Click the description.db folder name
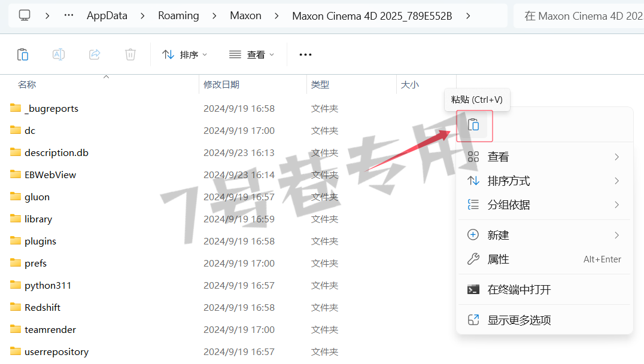 [x=56, y=152]
